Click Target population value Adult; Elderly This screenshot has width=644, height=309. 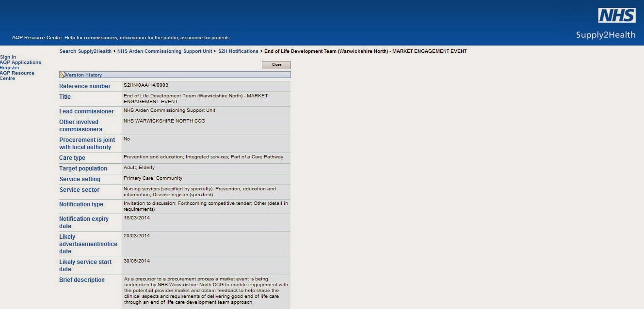[x=139, y=168]
